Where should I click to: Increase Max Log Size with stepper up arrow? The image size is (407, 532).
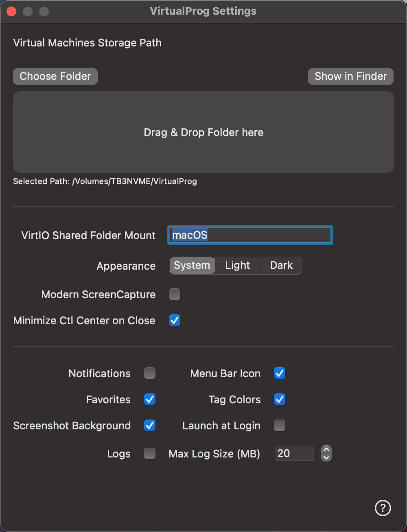(x=326, y=450)
